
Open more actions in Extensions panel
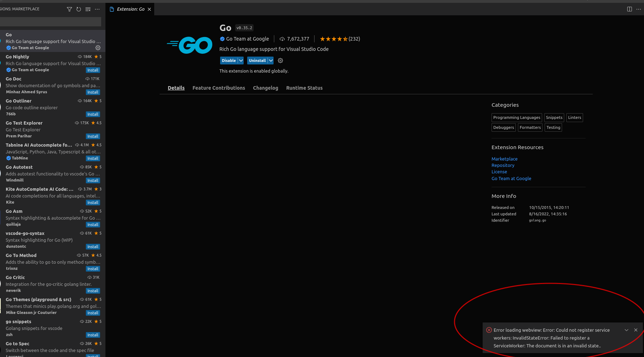(x=97, y=9)
